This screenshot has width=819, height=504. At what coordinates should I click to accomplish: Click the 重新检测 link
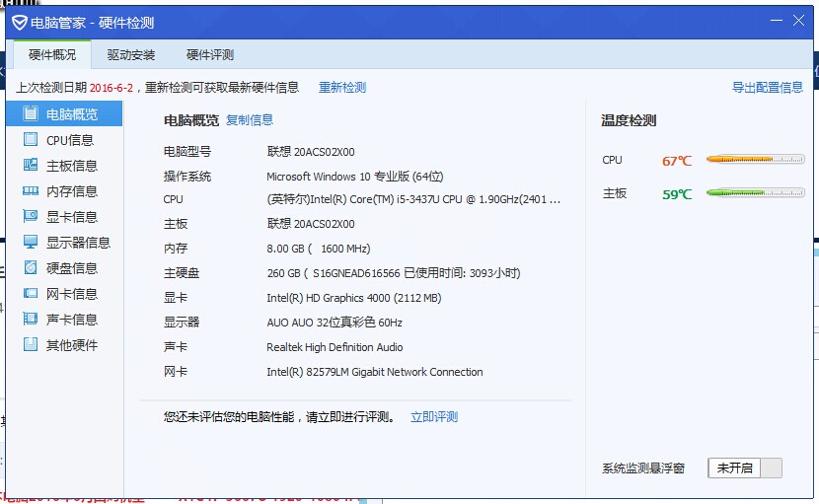(x=342, y=88)
